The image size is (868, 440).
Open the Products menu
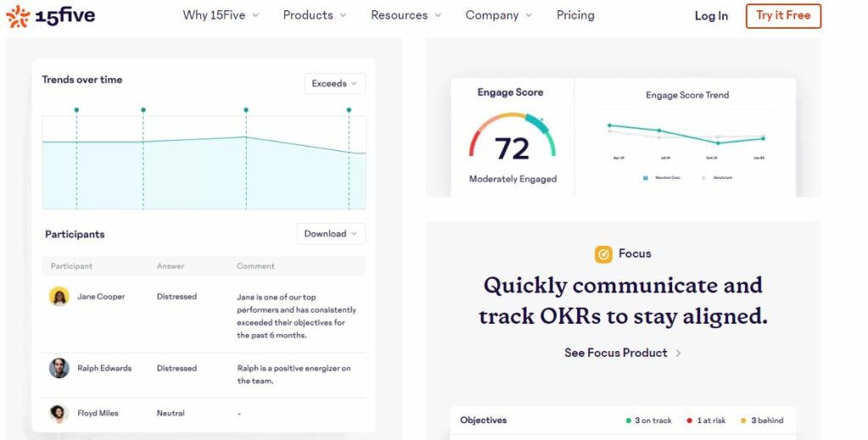[x=314, y=15]
